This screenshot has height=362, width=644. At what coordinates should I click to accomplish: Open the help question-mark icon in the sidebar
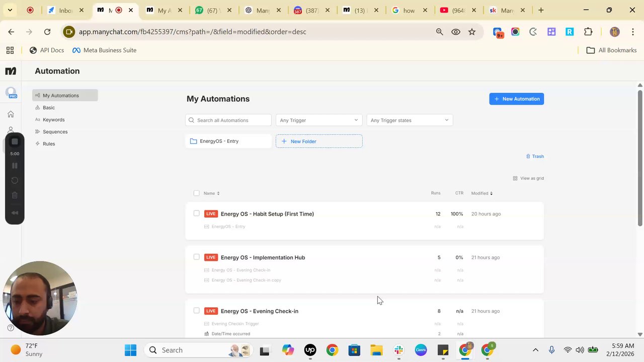(11, 328)
